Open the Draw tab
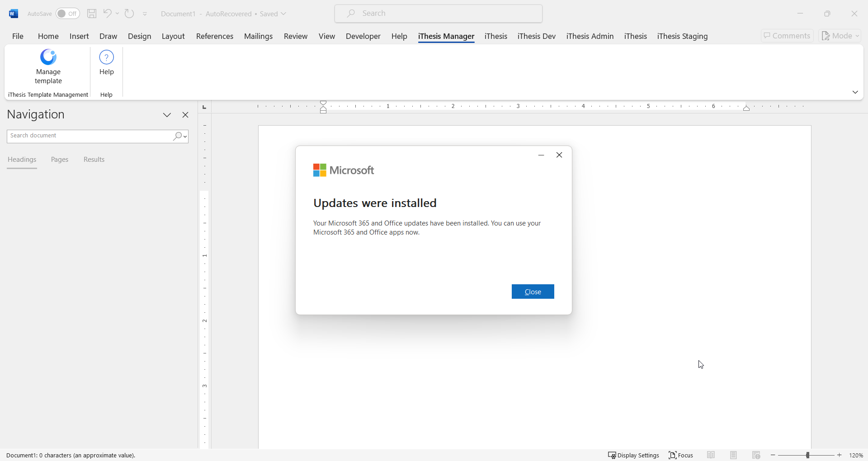868x461 pixels. 108,36
